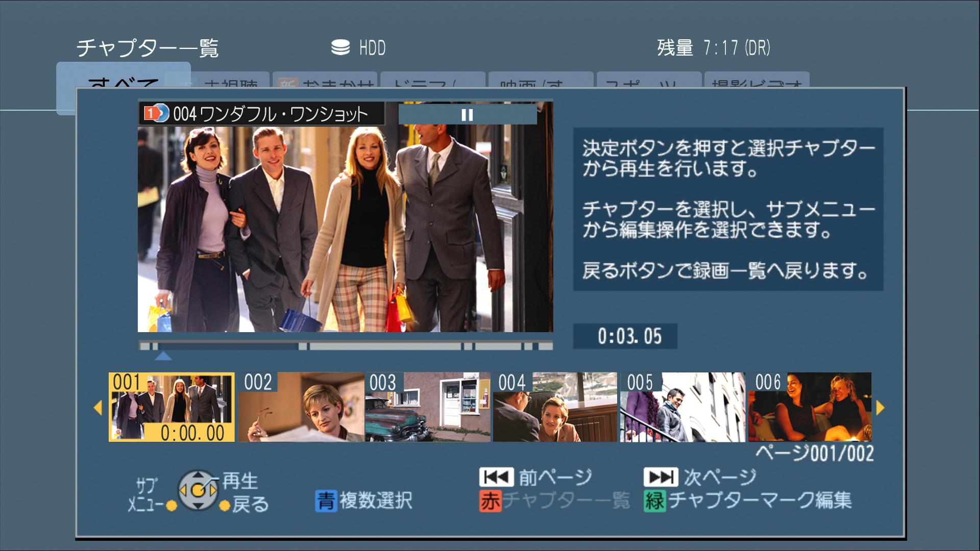The height and width of the screenshot is (551, 980).
Task: Select chapter 006 thumbnail
Action: click(x=810, y=407)
